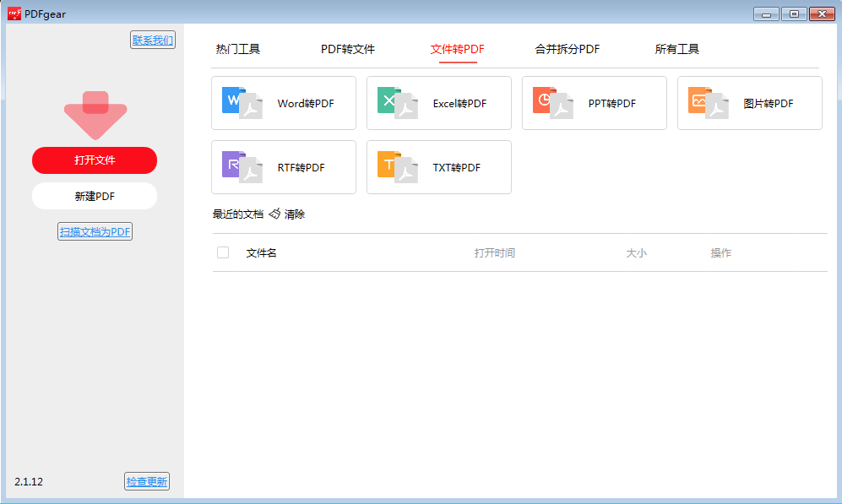Click the 打开时间 column header

tap(494, 253)
